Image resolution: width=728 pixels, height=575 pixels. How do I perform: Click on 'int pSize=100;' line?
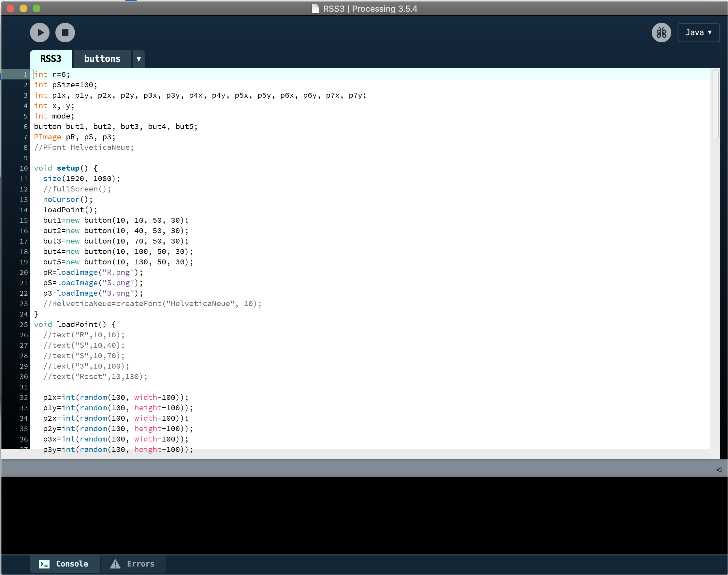tap(66, 85)
